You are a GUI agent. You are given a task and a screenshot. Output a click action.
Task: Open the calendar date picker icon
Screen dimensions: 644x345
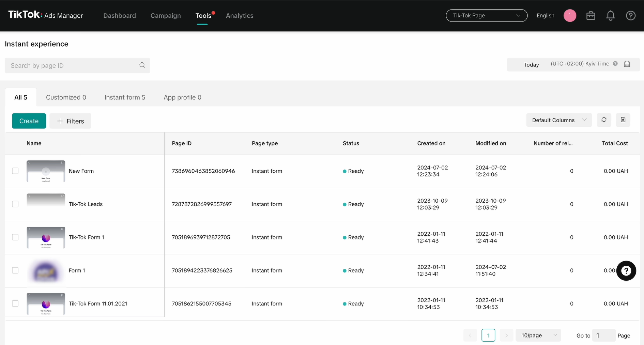tap(627, 64)
